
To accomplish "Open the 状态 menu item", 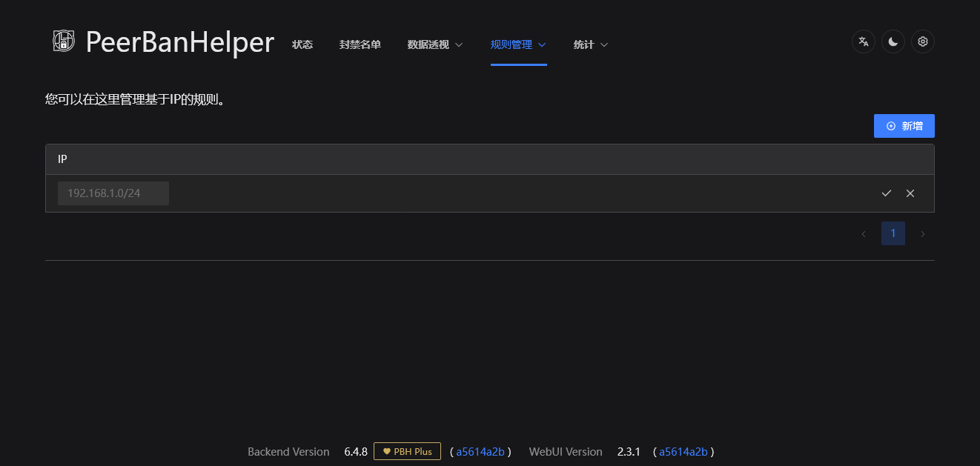I will (x=302, y=44).
